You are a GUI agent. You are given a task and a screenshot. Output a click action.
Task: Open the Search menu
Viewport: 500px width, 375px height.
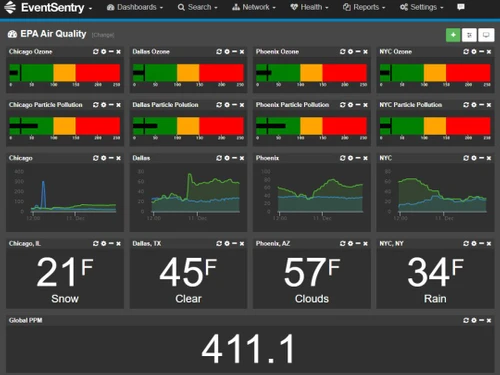point(197,7)
